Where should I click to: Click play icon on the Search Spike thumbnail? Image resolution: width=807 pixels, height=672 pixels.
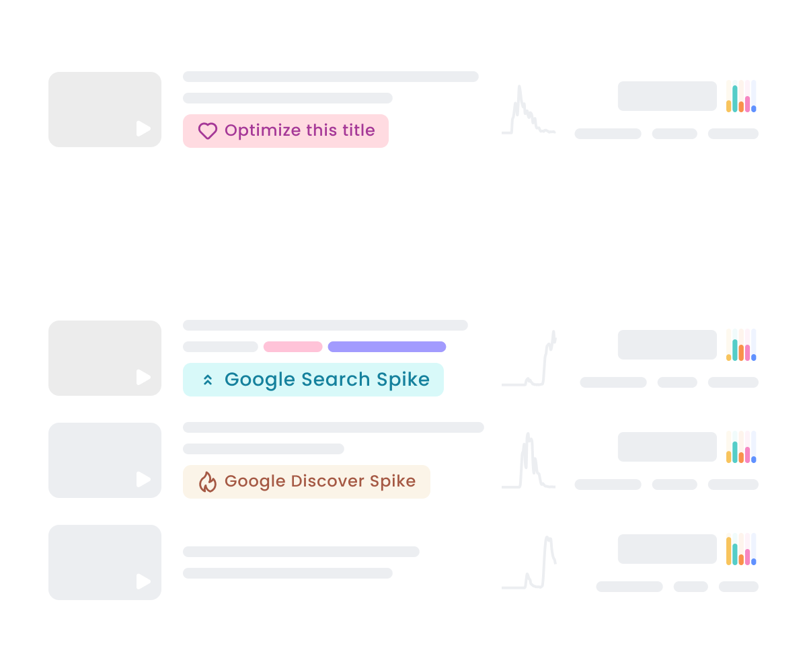[143, 377]
